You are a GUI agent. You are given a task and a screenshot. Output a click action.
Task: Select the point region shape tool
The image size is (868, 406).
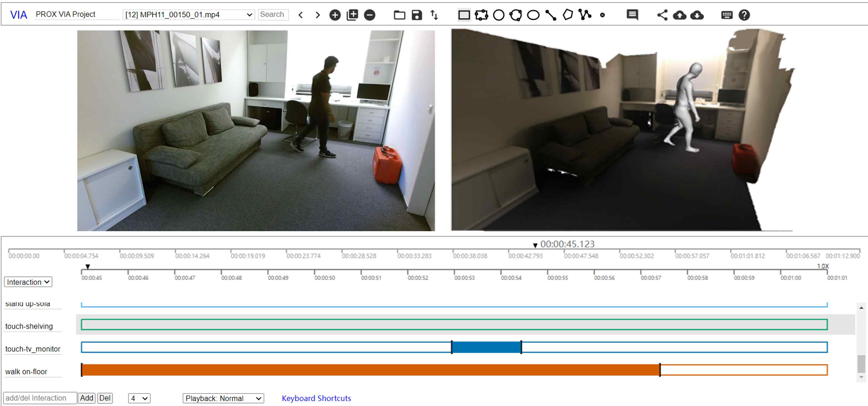pyautogui.click(x=602, y=15)
